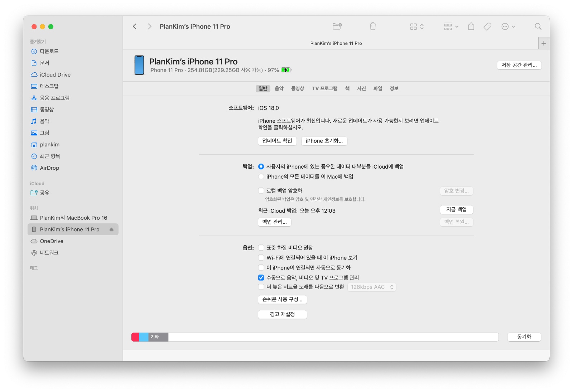This screenshot has width=573, height=392.
Task: Switch to the 동영상 tab
Action: (298, 88)
